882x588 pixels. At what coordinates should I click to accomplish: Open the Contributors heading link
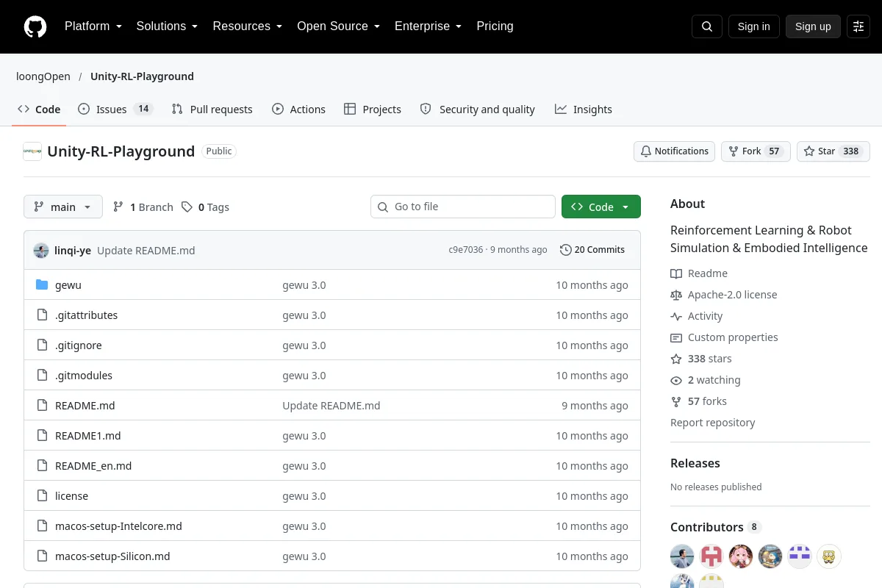click(x=707, y=527)
